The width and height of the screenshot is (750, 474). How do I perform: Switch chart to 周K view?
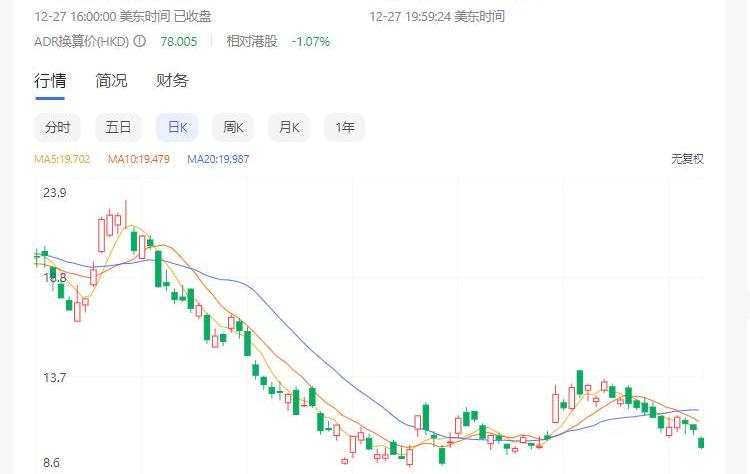point(235,127)
